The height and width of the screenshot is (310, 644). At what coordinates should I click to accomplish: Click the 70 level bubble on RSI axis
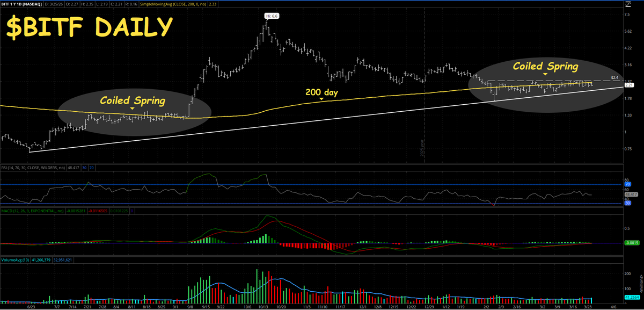[x=628, y=184]
